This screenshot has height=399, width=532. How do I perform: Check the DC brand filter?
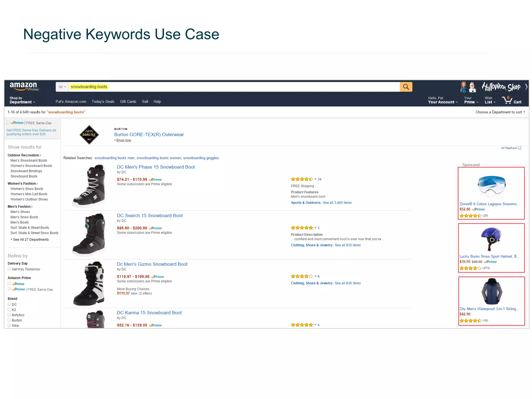[x=9, y=304]
